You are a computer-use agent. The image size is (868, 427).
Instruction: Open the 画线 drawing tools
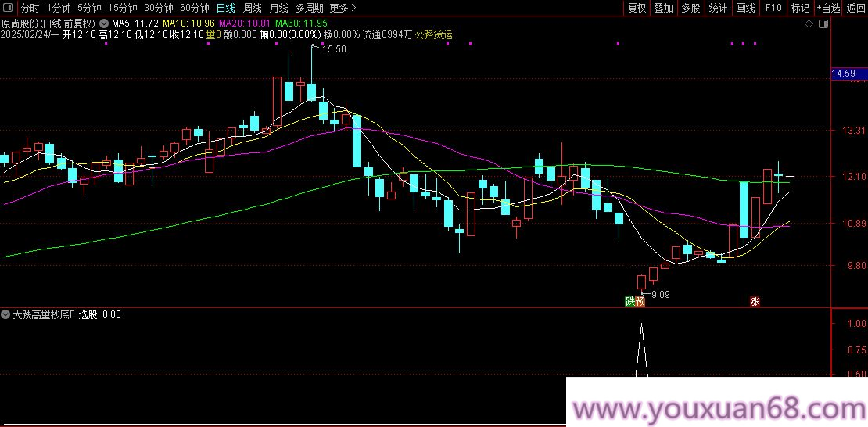[745, 8]
